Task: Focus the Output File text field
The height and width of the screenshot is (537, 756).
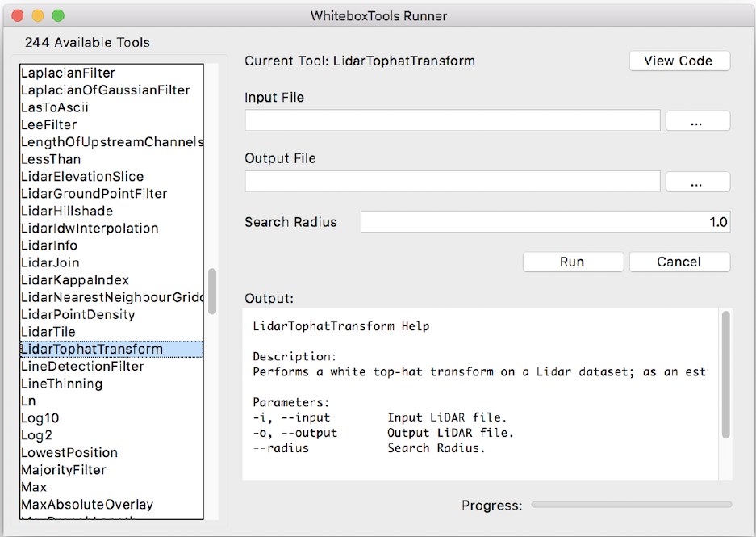Action: coord(453,182)
